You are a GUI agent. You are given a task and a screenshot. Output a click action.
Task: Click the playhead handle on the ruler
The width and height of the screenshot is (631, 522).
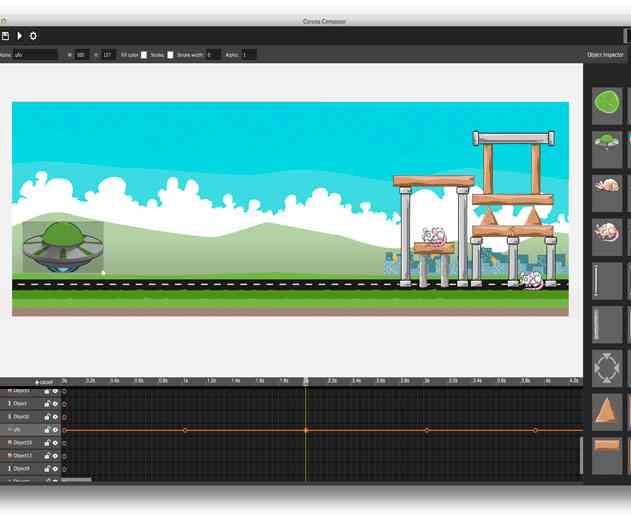tap(306, 381)
